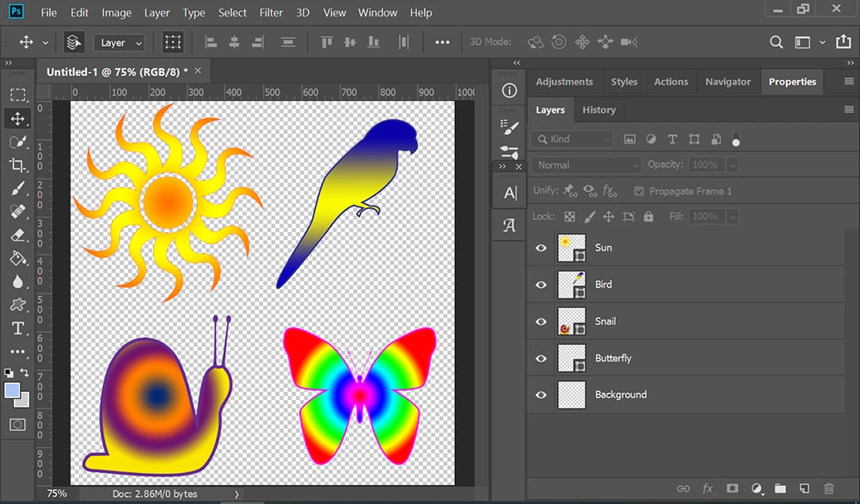Screen dimensions: 860x504
Task: Select the Eraser tool in toolbar
Action: pyautogui.click(x=17, y=236)
